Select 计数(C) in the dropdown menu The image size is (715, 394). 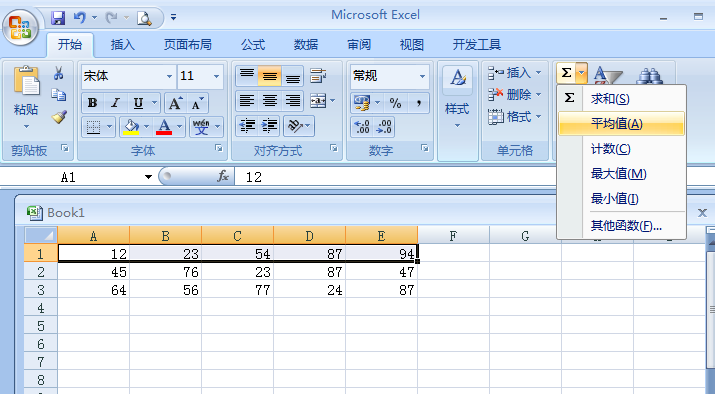pyautogui.click(x=621, y=149)
